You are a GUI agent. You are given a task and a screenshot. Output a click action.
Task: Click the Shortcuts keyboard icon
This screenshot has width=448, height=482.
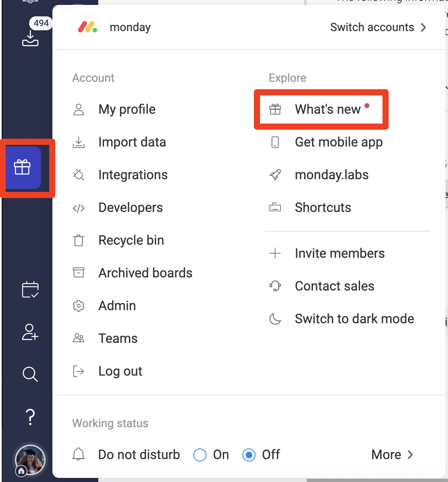pyautogui.click(x=275, y=207)
